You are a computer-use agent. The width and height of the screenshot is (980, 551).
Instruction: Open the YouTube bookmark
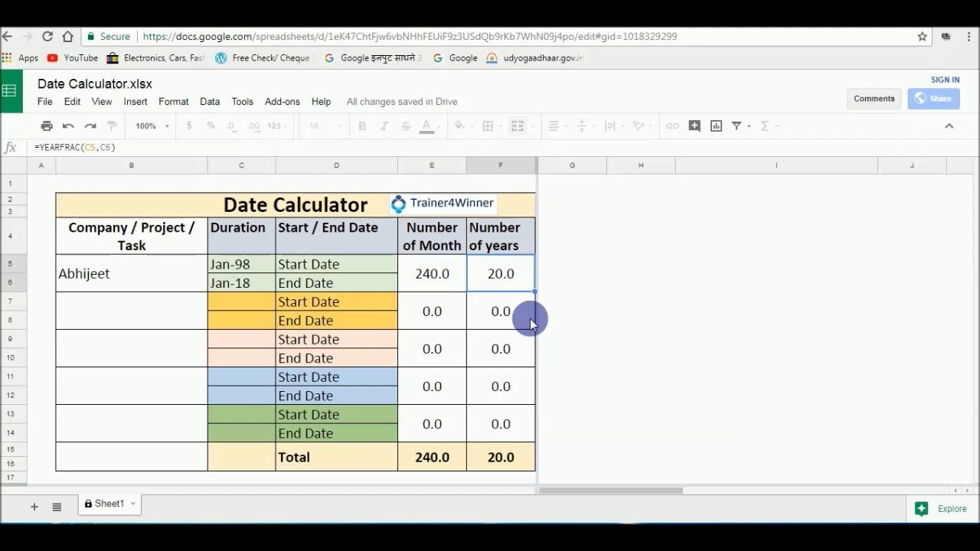73,58
